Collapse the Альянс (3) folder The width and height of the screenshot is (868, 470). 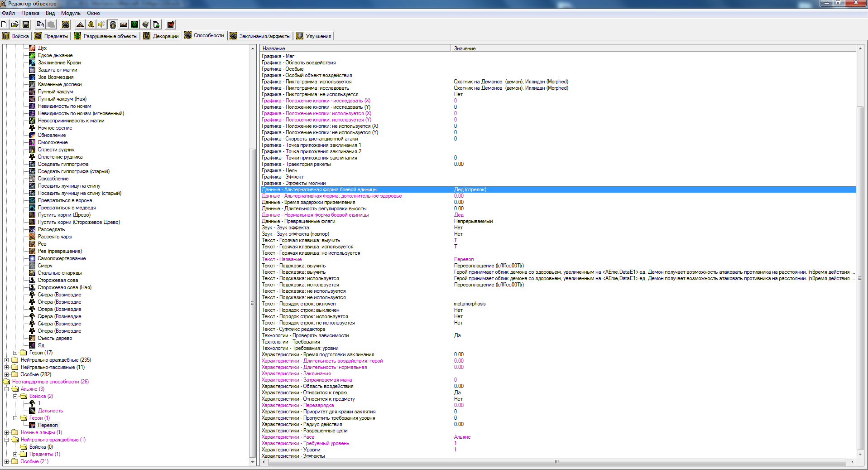pyautogui.click(x=7, y=389)
